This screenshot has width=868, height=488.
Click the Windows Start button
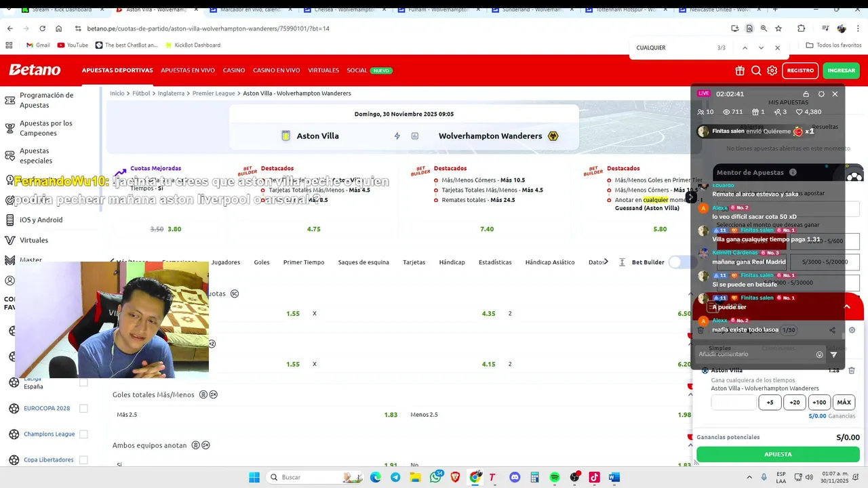254,477
